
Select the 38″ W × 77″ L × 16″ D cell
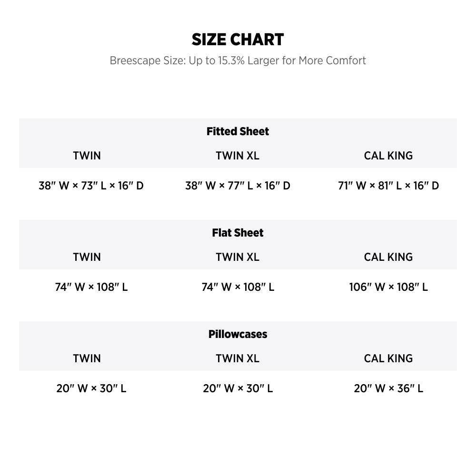[238, 186]
